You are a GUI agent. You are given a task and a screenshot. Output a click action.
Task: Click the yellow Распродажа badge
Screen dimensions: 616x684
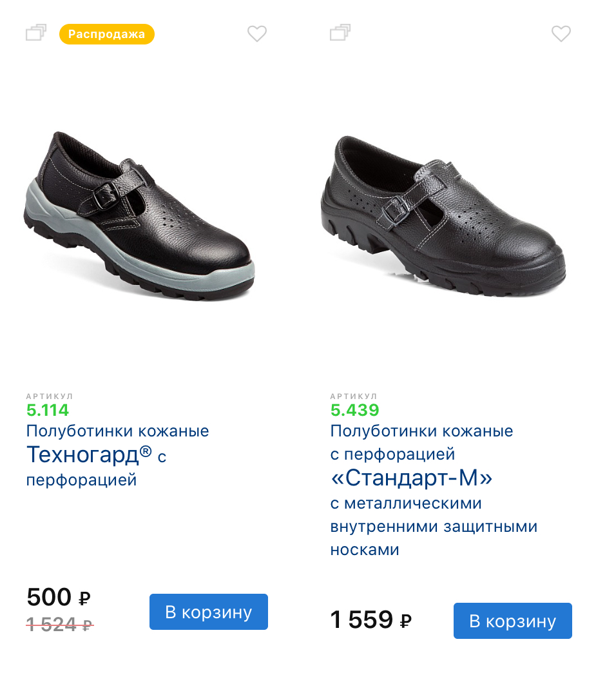pos(107,34)
